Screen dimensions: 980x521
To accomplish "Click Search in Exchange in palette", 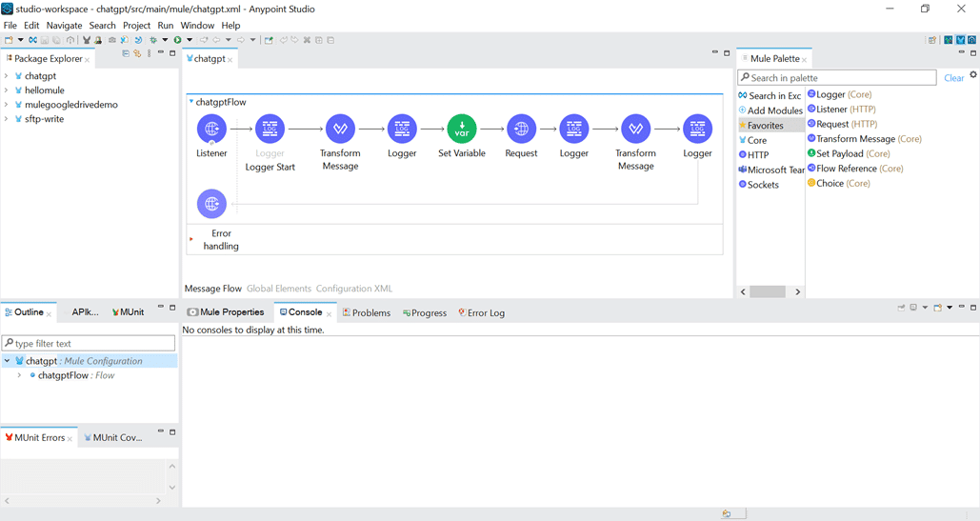I will (x=770, y=95).
